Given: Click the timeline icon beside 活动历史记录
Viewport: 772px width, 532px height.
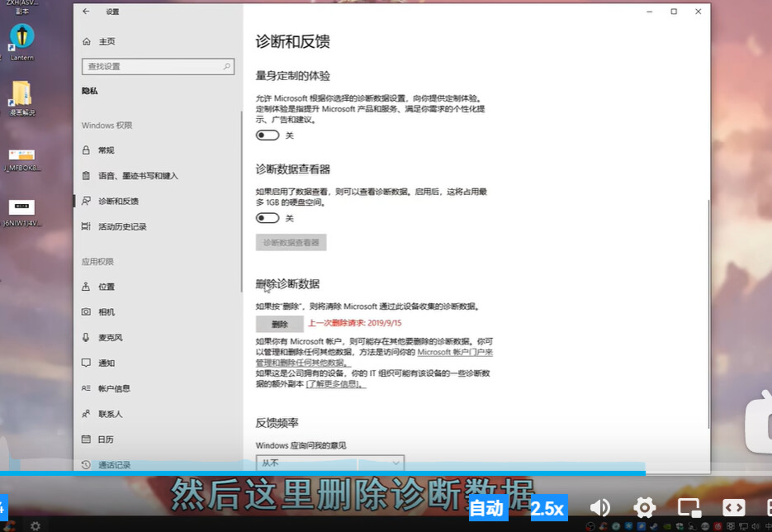Looking at the screenshot, I should pyautogui.click(x=86, y=226).
